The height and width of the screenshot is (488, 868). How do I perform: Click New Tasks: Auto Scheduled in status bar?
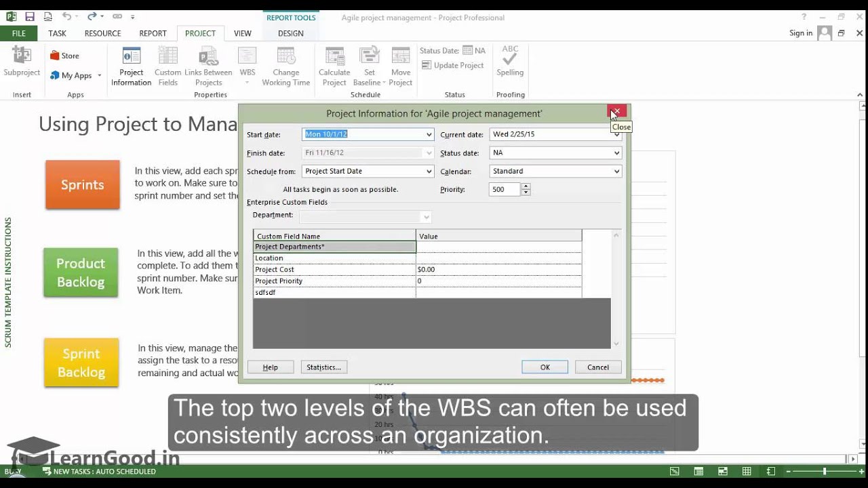click(x=99, y=472)
